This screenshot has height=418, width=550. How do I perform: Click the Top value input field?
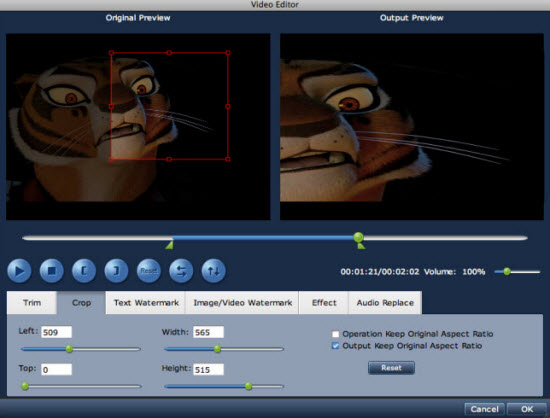pyautogui.click(x=56, y=369)
